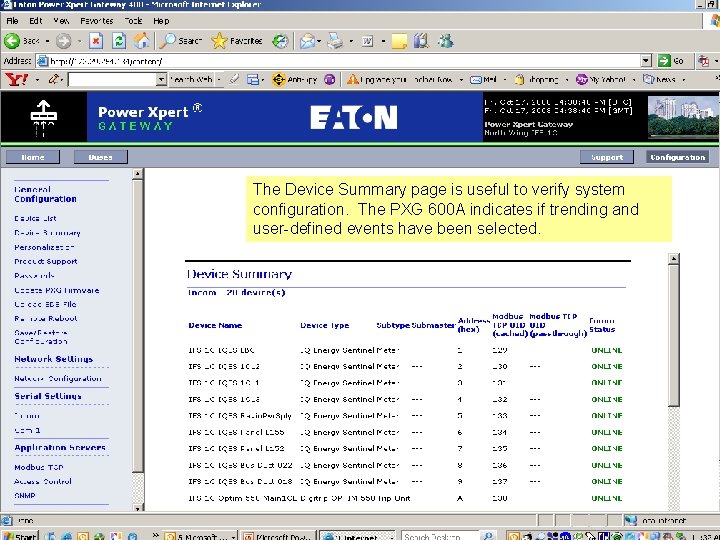720x540 pixels.
Task: Click the Support navigation button
Action: [607, 157]
